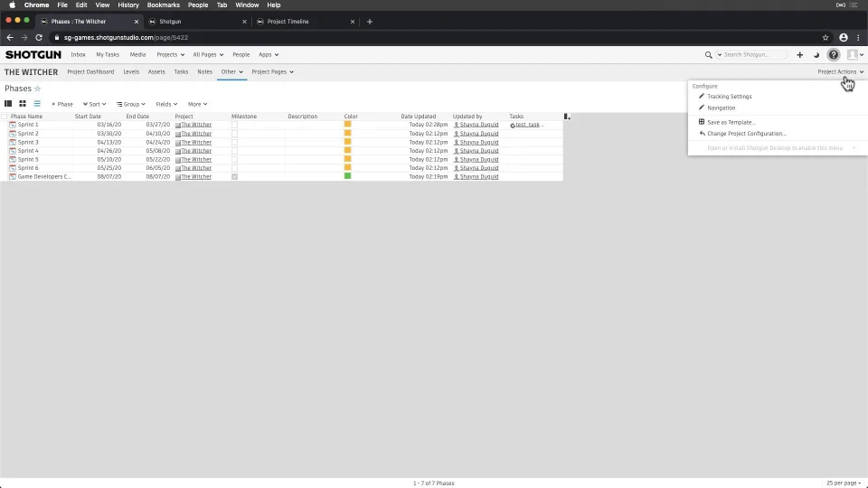Click pencil icon beside Tracking Settings
This screenshot has width=868, height=488.
pyautogui.click(x=702, y=97)
